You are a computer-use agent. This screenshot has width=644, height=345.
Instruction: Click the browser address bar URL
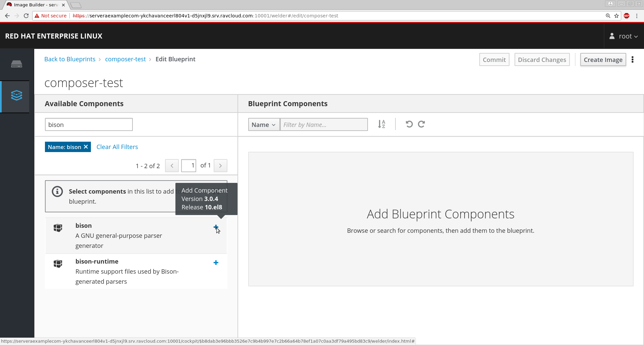[x=205, y=16]
